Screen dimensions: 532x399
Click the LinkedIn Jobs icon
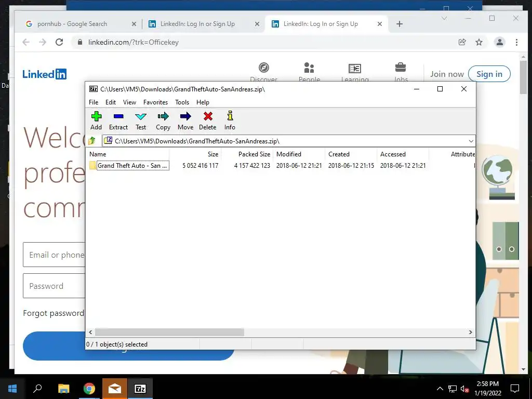401,68
